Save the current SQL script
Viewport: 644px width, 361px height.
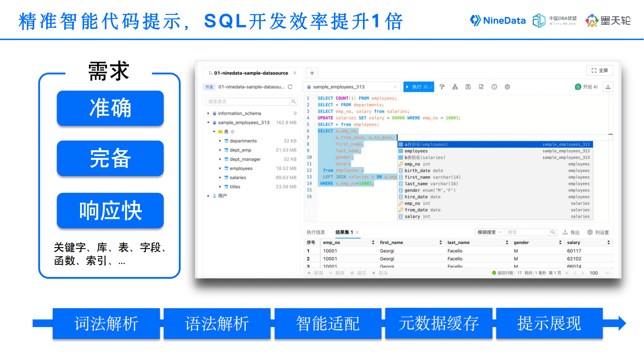pos(468,87)
